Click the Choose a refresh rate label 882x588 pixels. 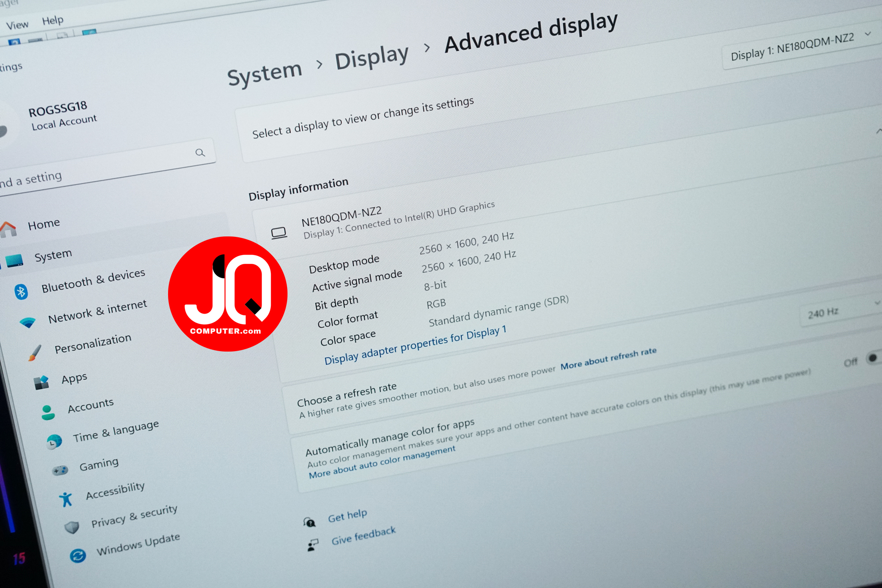click(347, 394)
